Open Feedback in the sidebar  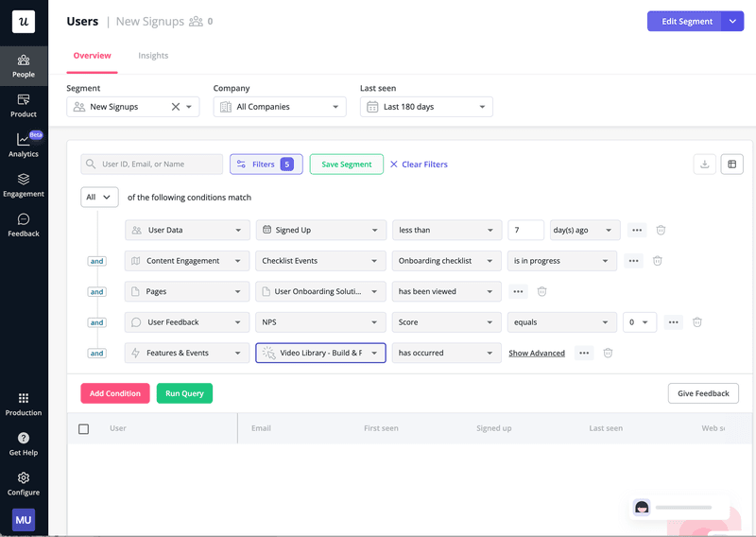[24, 224]
